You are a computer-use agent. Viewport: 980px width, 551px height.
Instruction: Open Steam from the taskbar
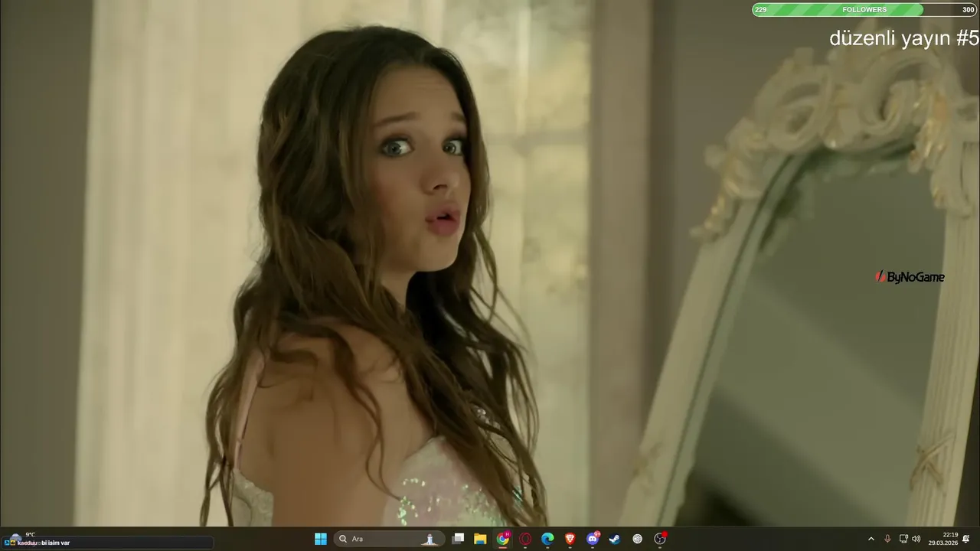coord(614,539)
